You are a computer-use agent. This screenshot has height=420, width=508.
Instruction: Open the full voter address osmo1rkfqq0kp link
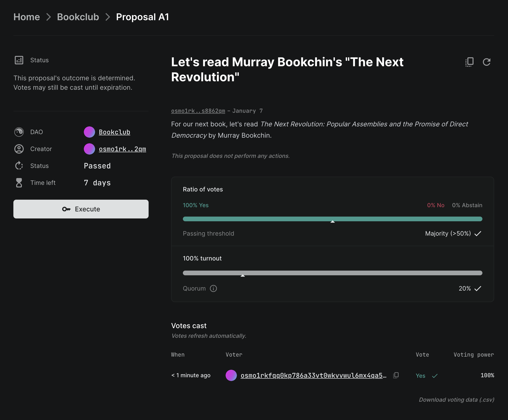coord(313,375)
